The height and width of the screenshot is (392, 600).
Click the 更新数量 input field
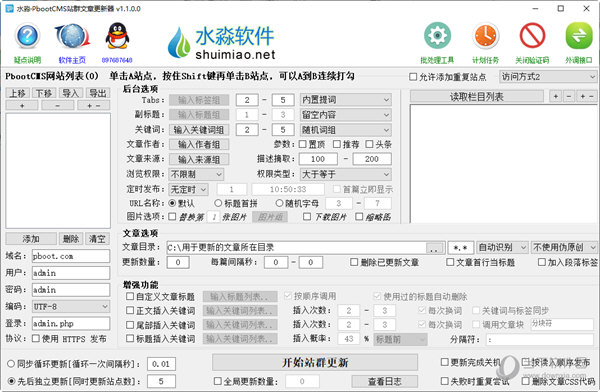[x=178, y=262]
